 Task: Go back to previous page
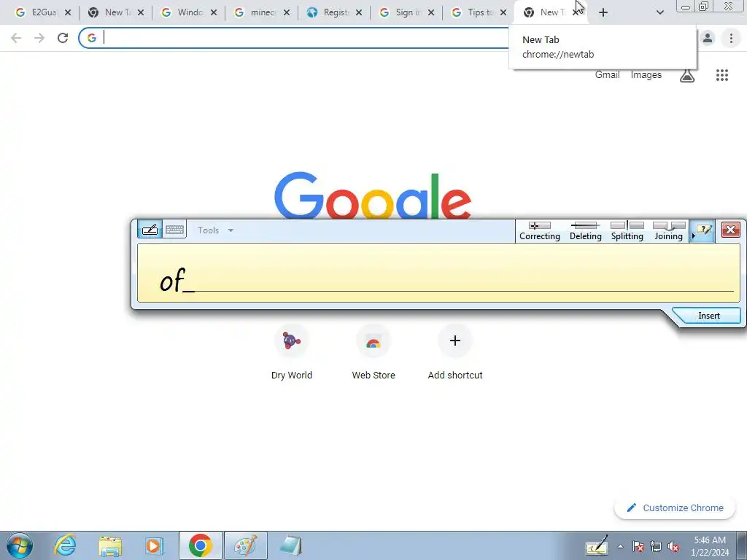tap(16, 38)
